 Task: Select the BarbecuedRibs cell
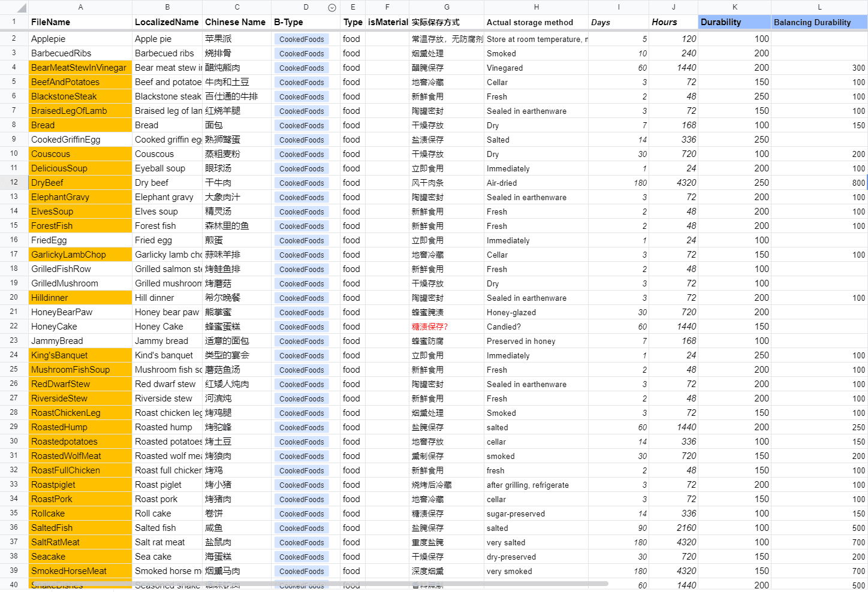tap(80, 53)
